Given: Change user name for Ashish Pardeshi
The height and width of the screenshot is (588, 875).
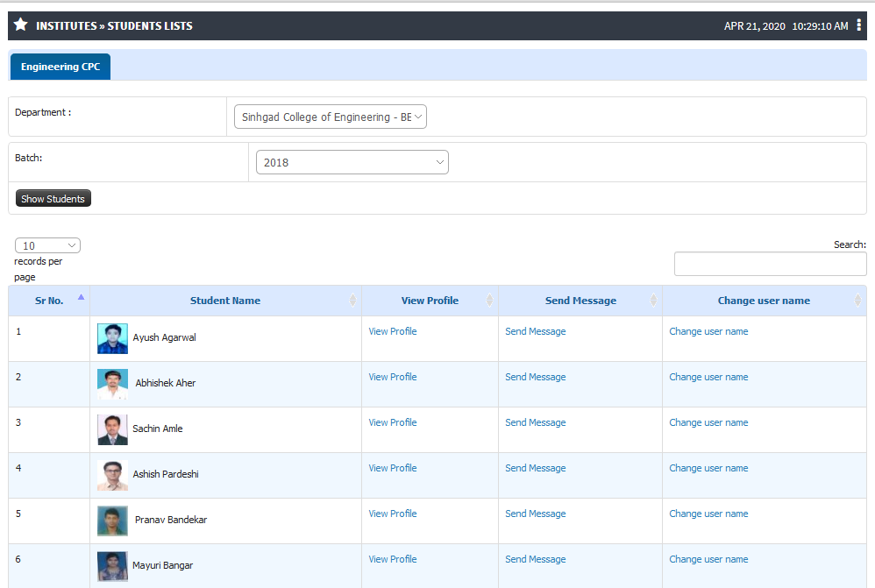Looking at the screenshot, I should coord(708,468).
